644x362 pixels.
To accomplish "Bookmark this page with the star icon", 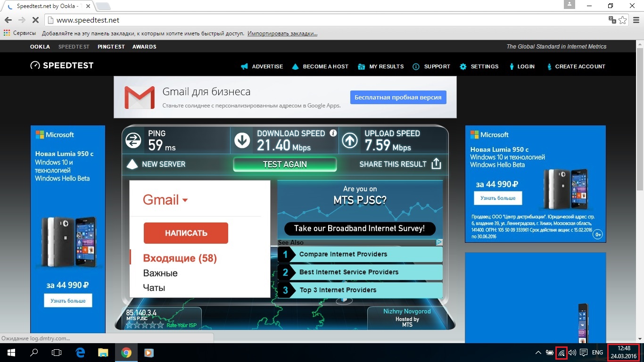I will point(623,20).
